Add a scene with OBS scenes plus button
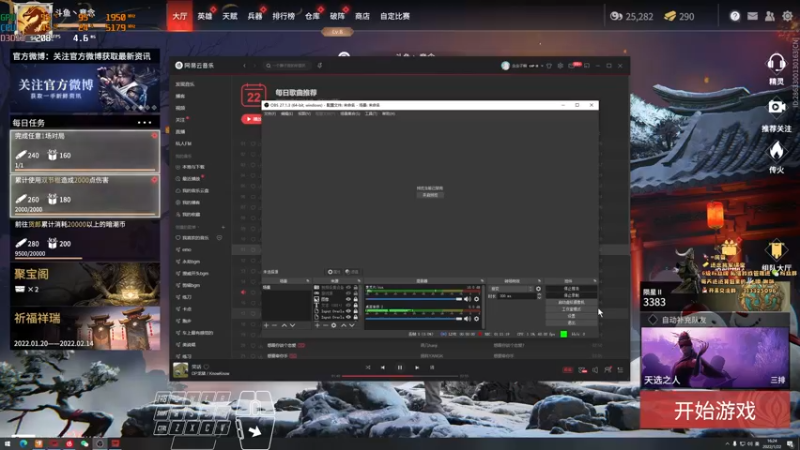Screen dimensions: 800x450 tap(266, 325)
